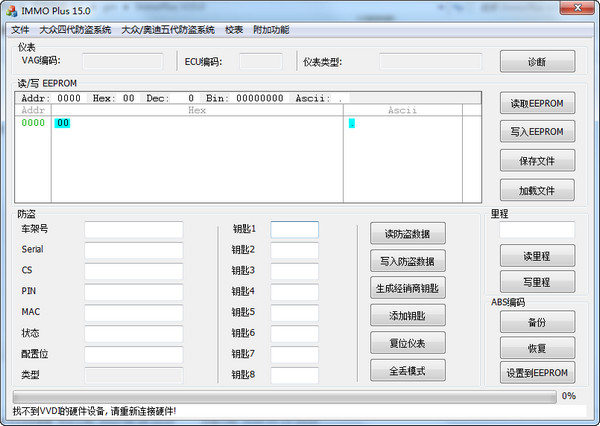Click the 钥匙7 input field
The width and height of the screenshot is (600, 426).
[x=294, y=355]
